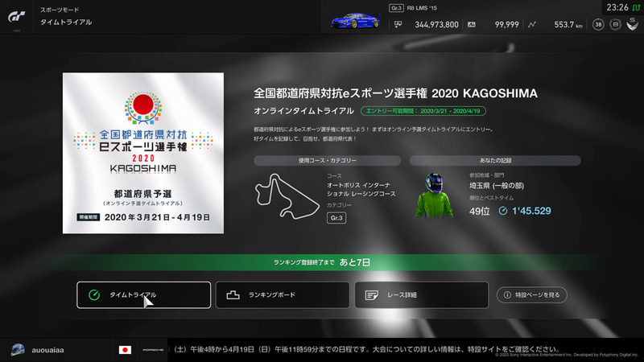Click the best time 1'45.529
The image size is (644, 362).
coord(531,211)
